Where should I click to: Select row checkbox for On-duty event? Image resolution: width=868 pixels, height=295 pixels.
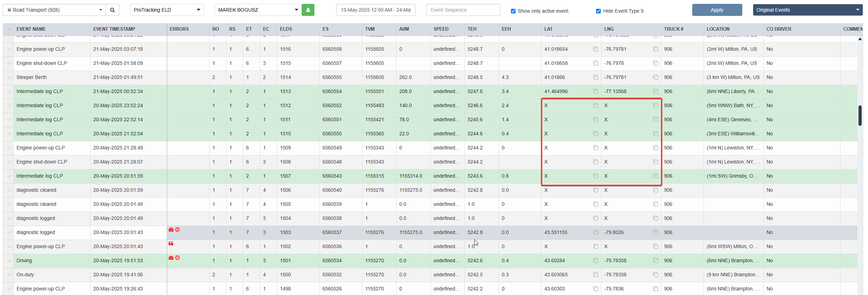[9, 275]
